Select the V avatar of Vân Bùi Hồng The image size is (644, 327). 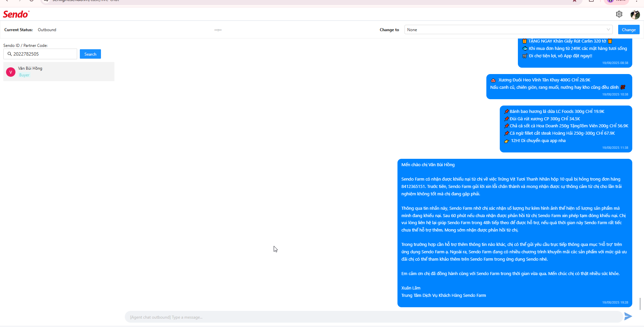click(x=11, y=72)
